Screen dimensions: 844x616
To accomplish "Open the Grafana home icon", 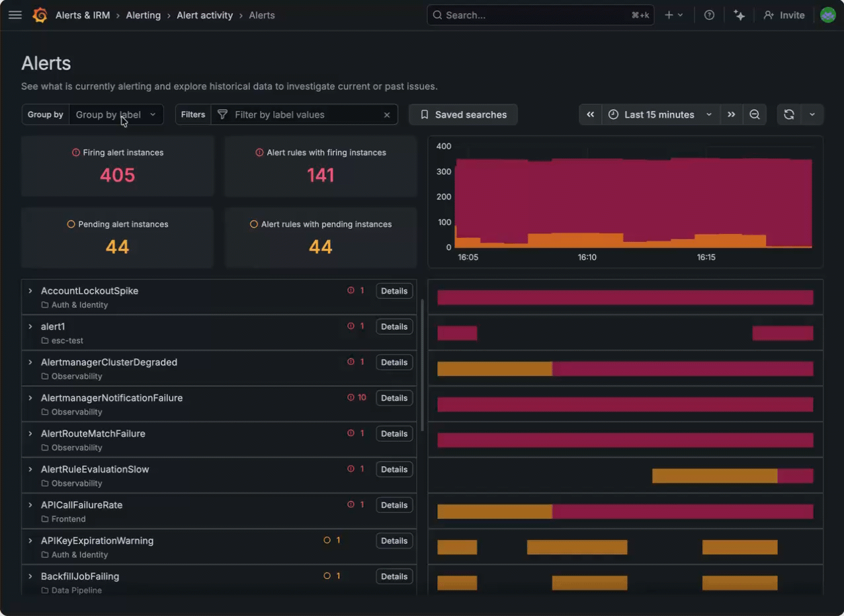I will pyautogui.click(x=40, y=15).
